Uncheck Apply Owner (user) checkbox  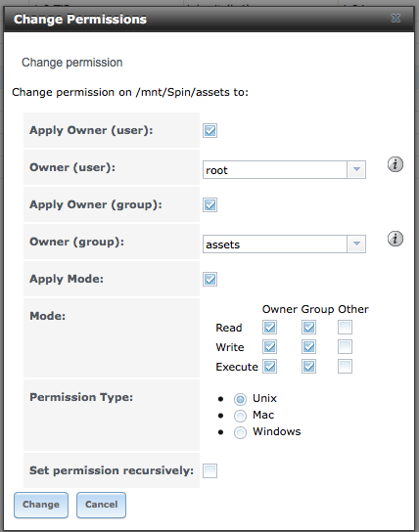coord(209,131)
